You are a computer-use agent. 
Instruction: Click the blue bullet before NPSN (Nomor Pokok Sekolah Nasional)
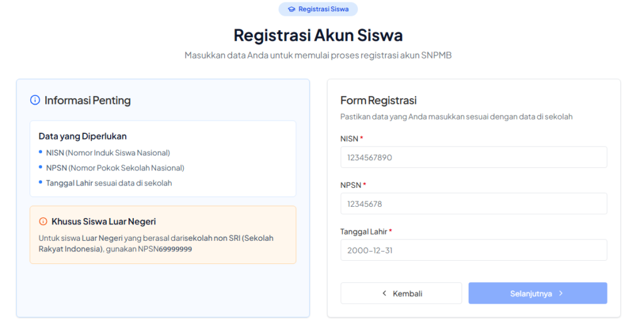(40, 167)
